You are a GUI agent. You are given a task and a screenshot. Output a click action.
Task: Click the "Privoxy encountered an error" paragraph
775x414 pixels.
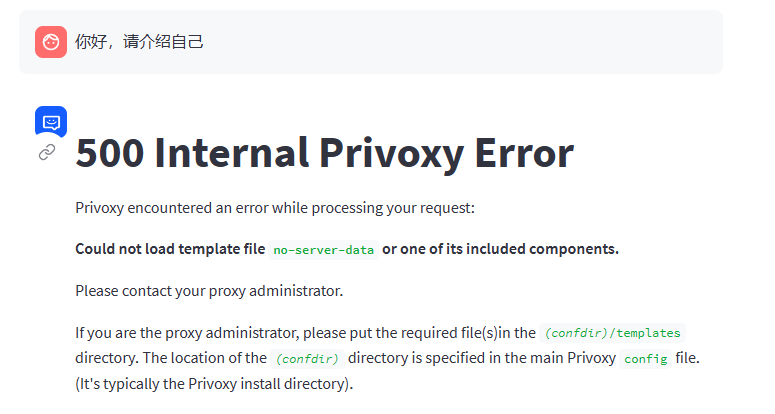pyautogui.click(x=275, y=208)
